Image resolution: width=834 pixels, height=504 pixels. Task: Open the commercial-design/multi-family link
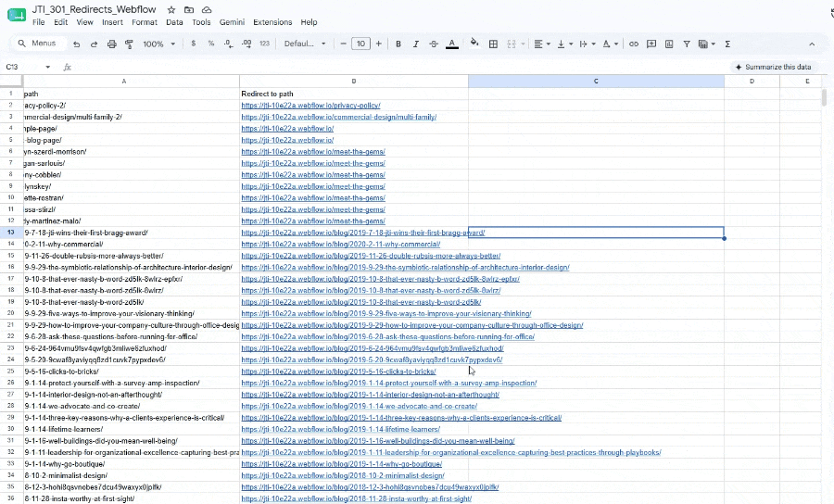coord(339,117)
